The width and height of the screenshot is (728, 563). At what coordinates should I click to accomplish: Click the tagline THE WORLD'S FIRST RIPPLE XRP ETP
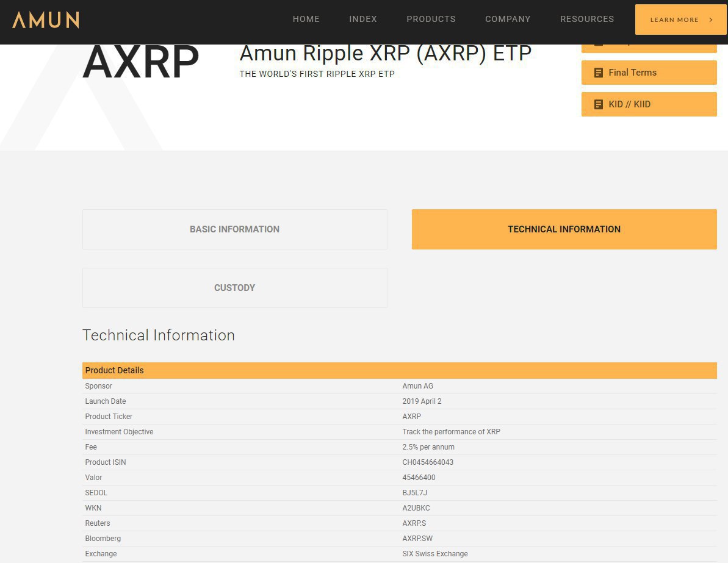317,74
